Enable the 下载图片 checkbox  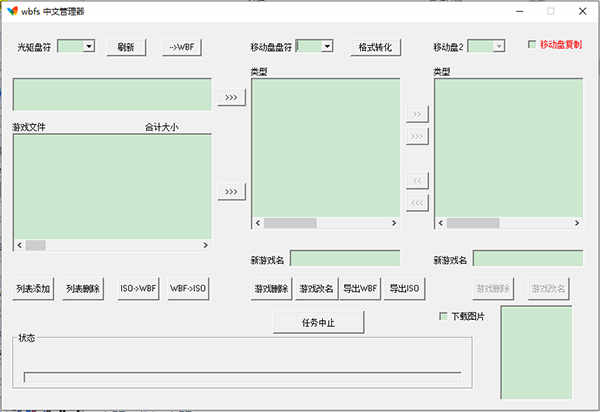click(443, 316)
